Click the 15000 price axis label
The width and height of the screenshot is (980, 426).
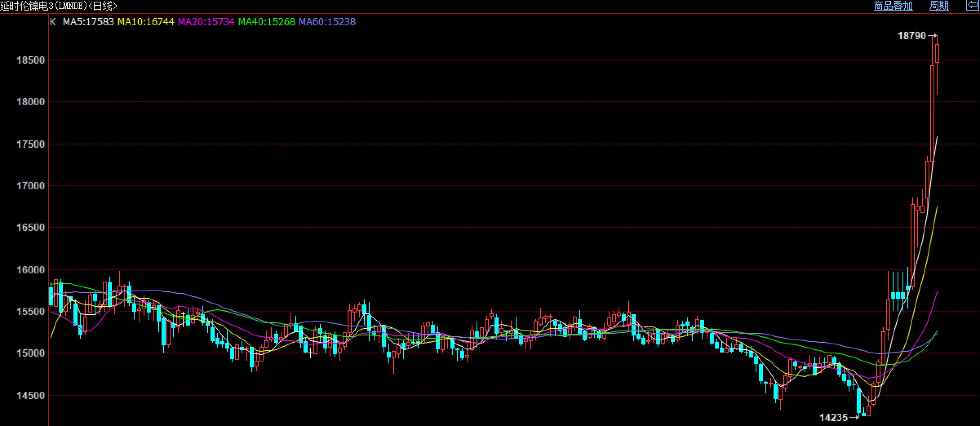click(30, 353)
